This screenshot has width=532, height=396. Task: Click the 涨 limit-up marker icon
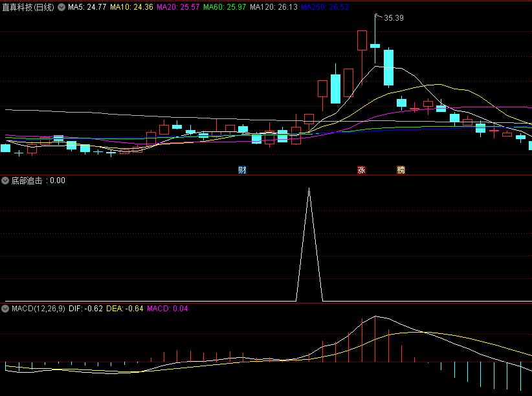pyautogui.click(x=361, y=170)
